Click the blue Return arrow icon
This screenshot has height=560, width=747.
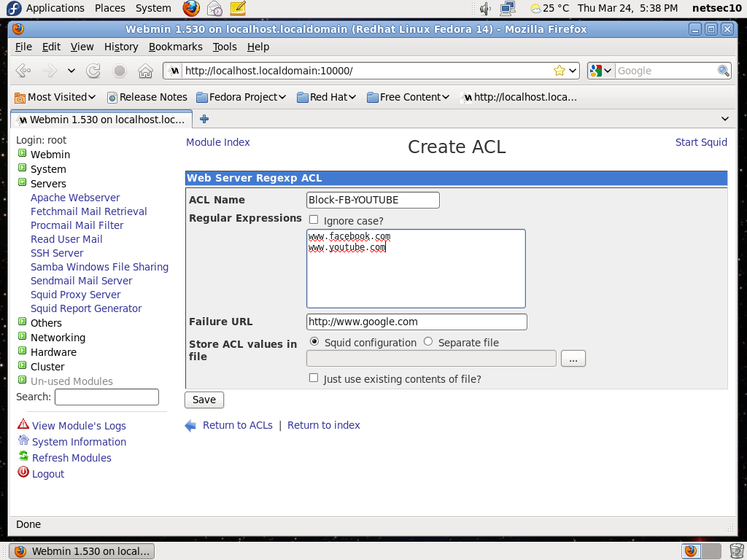[x=190, y=426]
